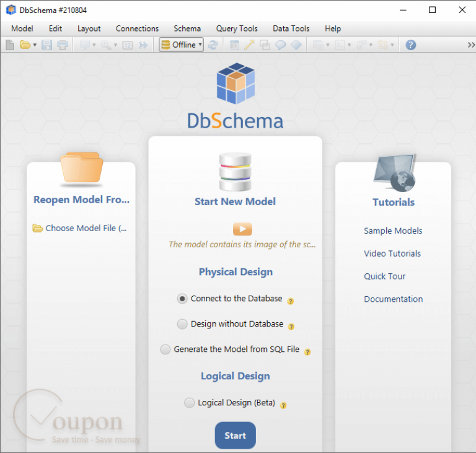This screenshot has width=476, height=453.
Task: Open the Layout menu
Action: pyautogui.click(x=89, y=29)
